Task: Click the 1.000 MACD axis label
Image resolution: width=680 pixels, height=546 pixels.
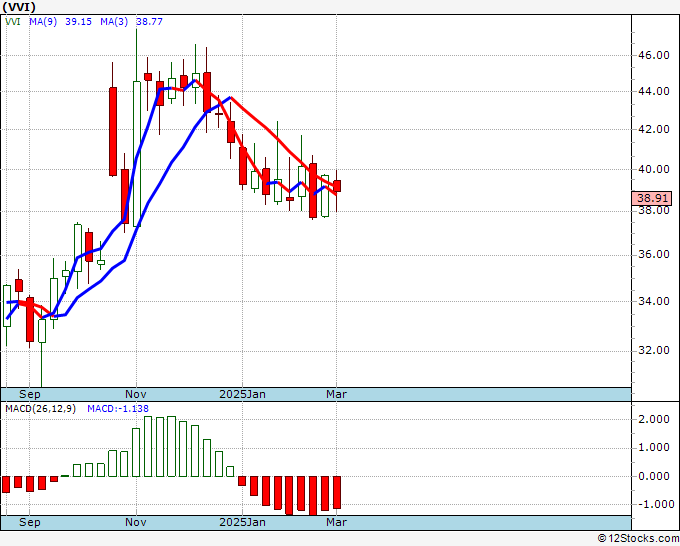Action: tap(656, 448)
